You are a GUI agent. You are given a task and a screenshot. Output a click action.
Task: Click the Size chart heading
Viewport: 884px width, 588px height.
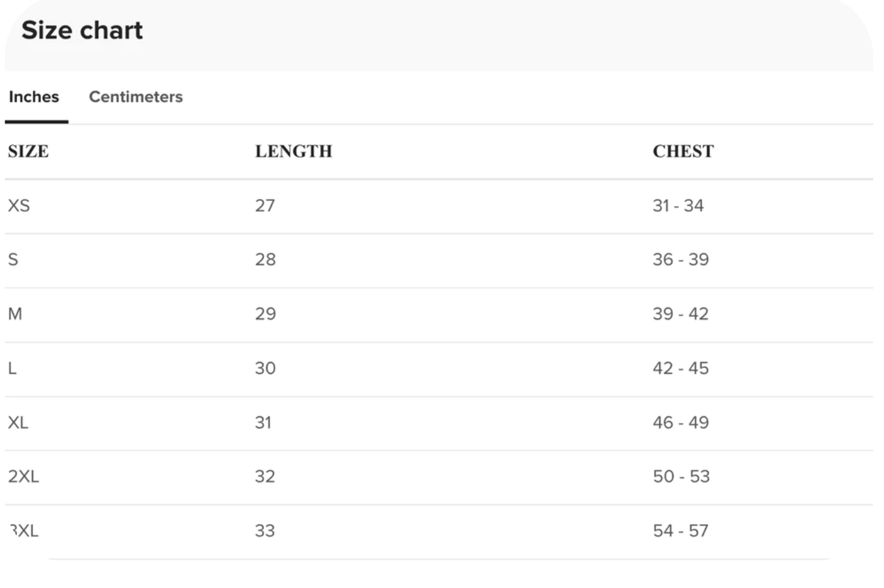tap(82, 30)
